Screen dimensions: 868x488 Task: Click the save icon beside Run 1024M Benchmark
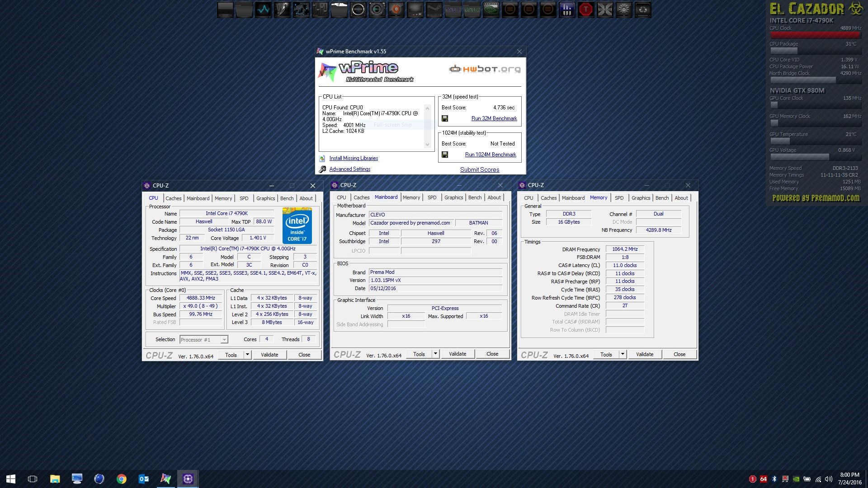coord(445,155)
